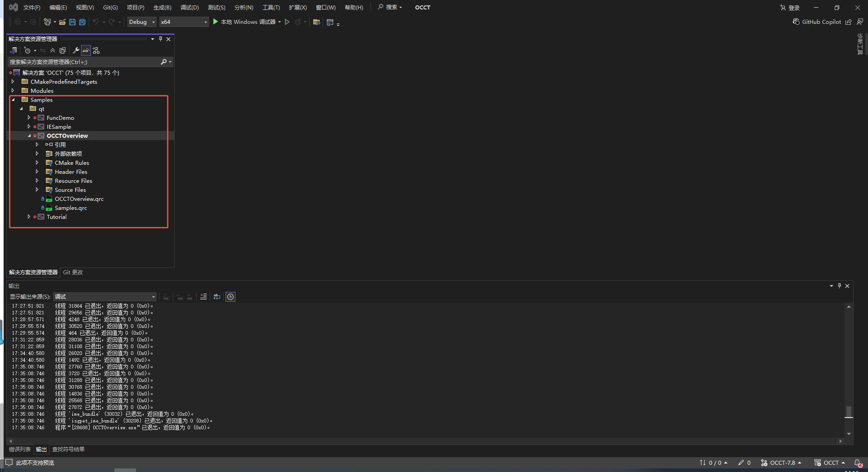Click the window layout icon in toolbar

coord(330,22)
